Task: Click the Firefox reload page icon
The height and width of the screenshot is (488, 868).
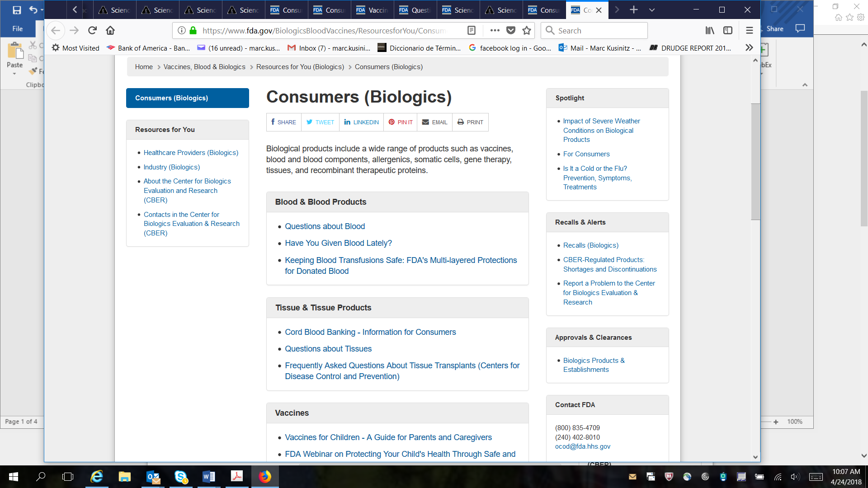Action: 92,30
